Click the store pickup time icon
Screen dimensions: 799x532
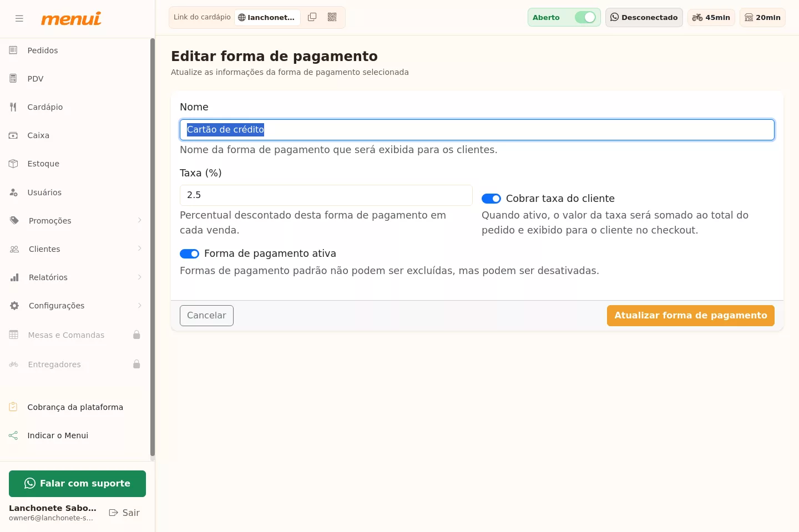click(x=749, y=18)
